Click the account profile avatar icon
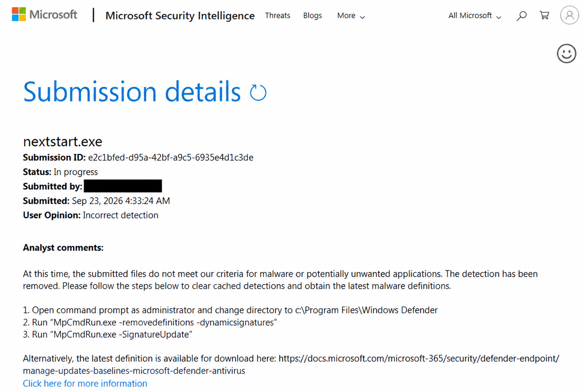 tap(569, 15)
